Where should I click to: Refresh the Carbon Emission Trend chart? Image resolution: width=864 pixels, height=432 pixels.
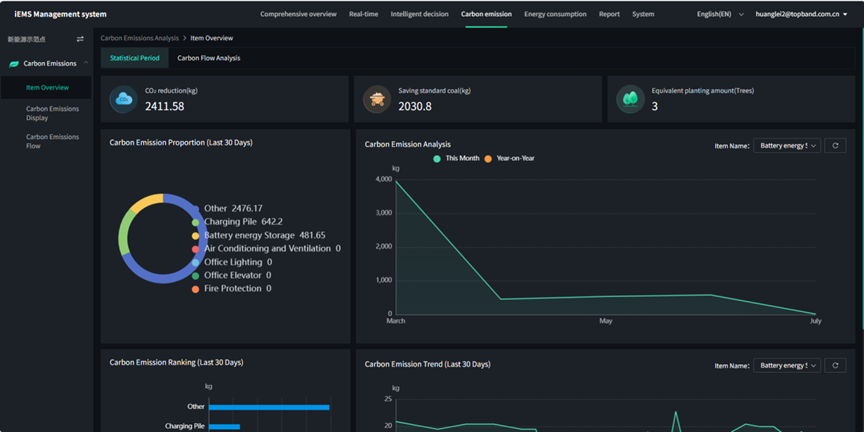(836, 366)
